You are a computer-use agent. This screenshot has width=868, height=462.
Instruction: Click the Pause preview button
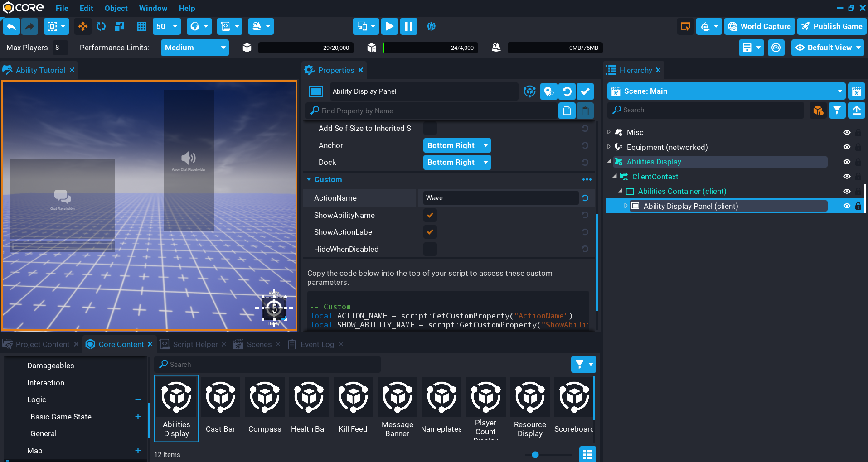pyautogui.click(x=408, y=27)
